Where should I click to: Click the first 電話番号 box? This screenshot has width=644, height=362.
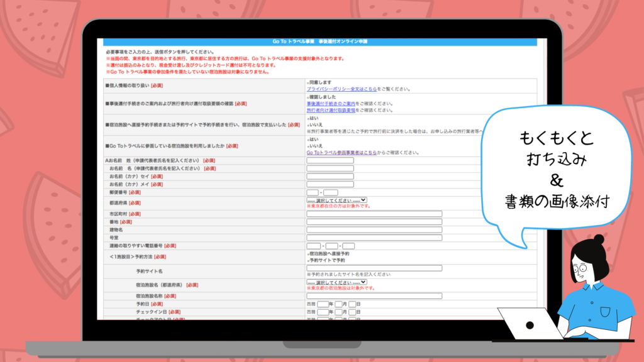pos(313,246)
